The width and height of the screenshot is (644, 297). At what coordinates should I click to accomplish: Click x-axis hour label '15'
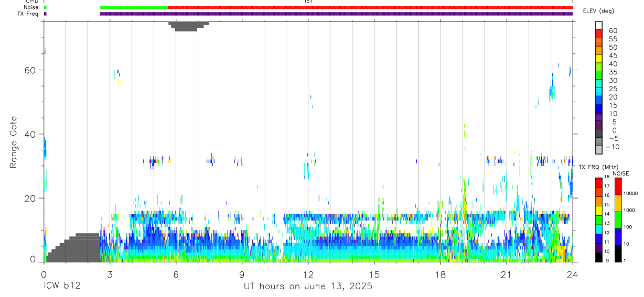374,274
